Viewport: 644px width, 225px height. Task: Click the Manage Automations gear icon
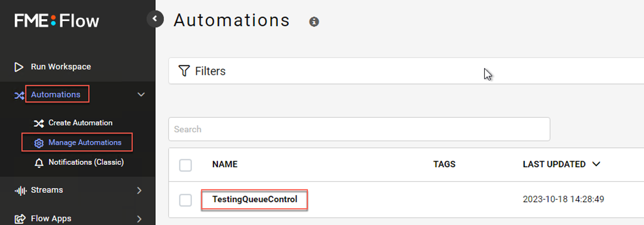tap(39, 143)
